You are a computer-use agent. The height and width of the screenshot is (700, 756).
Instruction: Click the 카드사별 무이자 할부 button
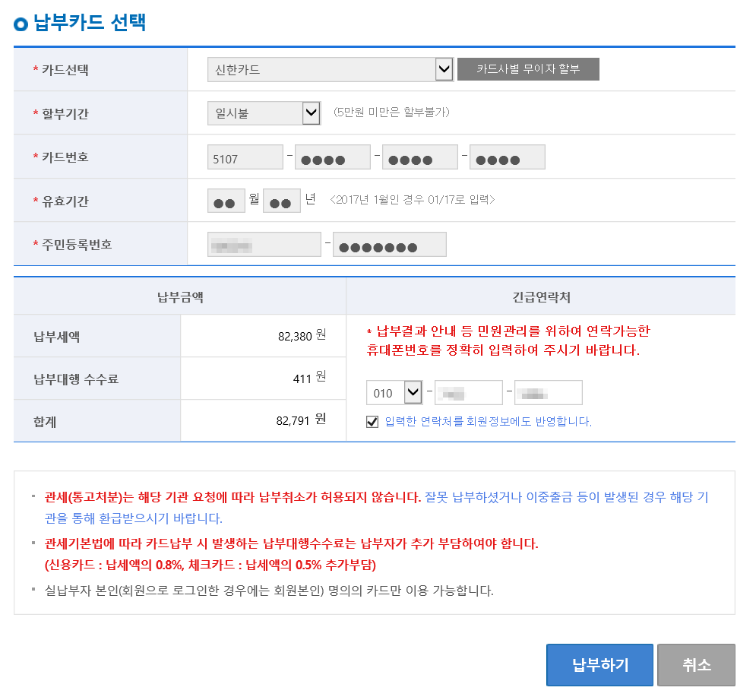[528, 69]
